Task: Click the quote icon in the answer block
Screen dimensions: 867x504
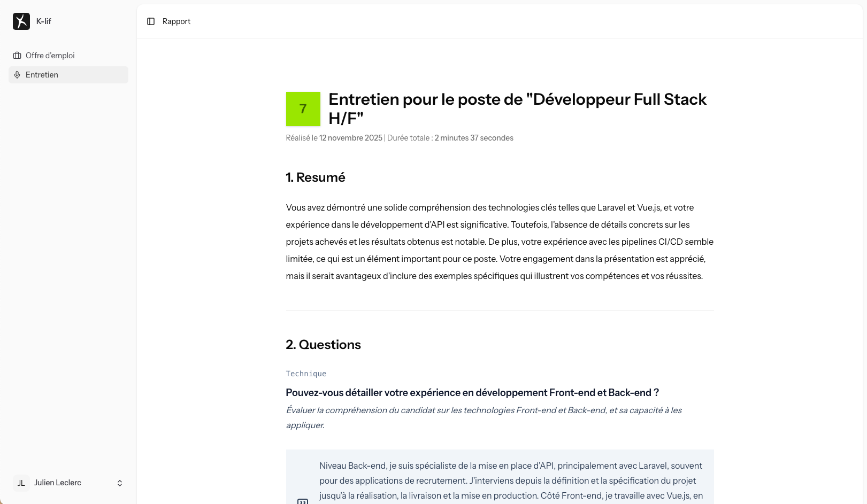Action: 303,501
